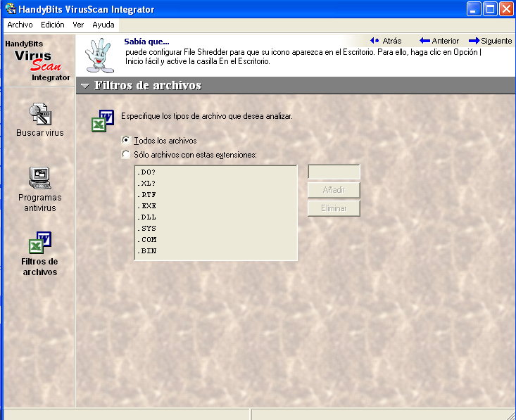Select the .COM extension entry
The width and height of the screenshot is (516, 420).
tap(216, 239)
